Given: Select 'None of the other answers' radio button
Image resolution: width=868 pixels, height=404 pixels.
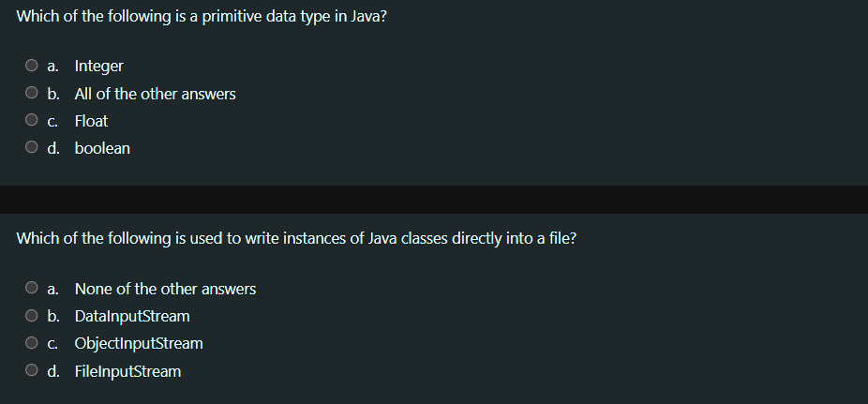Looking at the screenshot, I should click(x=32, y=287).
